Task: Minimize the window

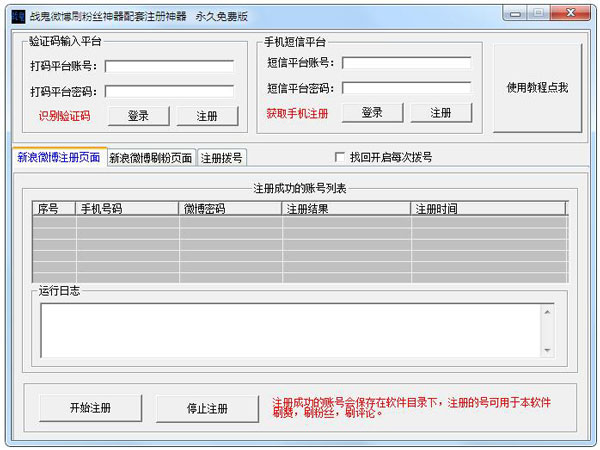Action: [515, 13]
